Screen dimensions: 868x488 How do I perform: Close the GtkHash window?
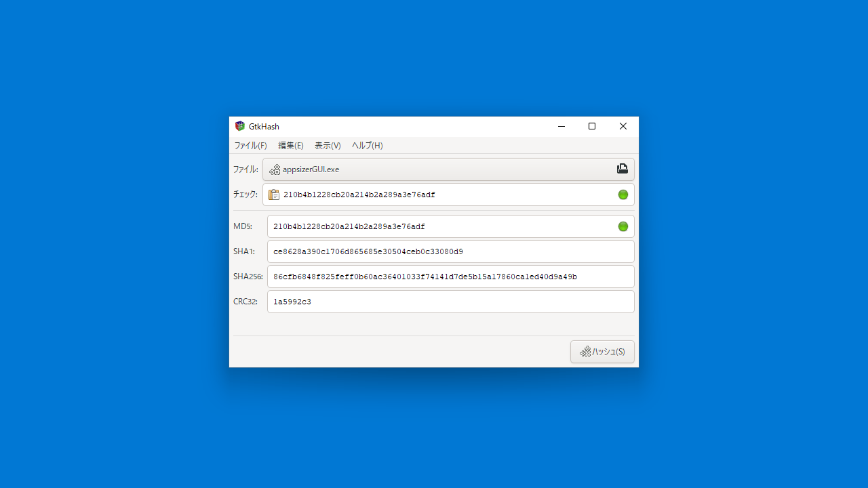pos(623,126)
